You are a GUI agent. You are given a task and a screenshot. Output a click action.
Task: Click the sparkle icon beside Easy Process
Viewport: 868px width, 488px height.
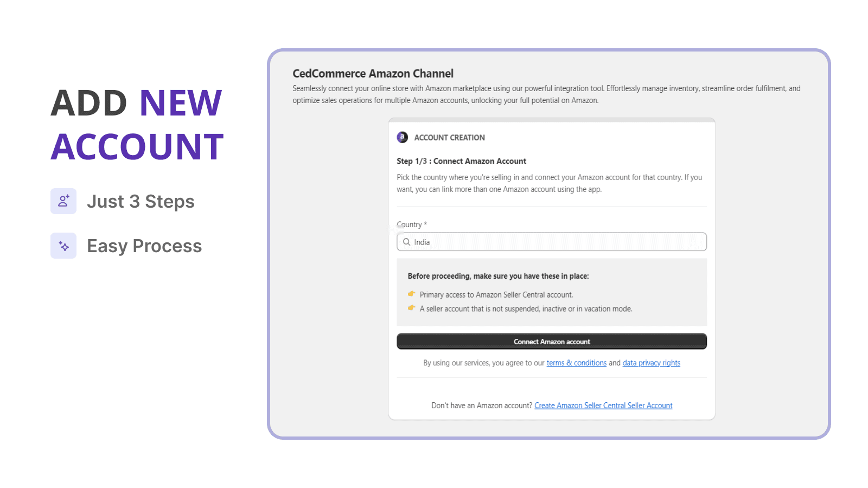(x=63, y=246)
